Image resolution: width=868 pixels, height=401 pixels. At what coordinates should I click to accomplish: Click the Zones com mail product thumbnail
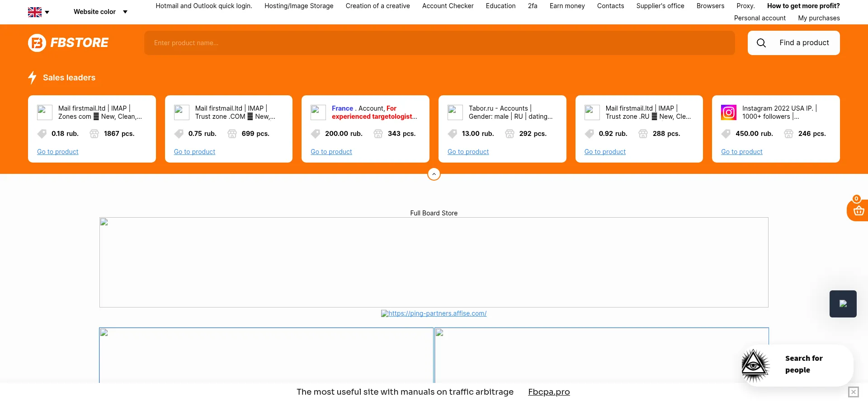(45, 112)
